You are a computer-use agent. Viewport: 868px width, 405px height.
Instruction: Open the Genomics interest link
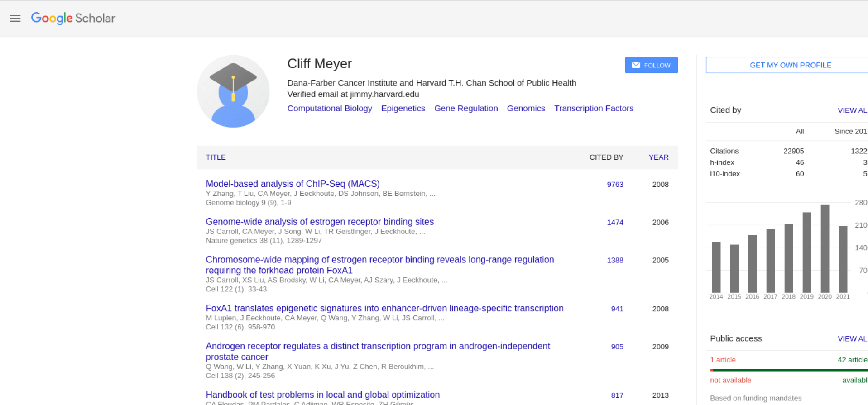[x=526, y=108]
